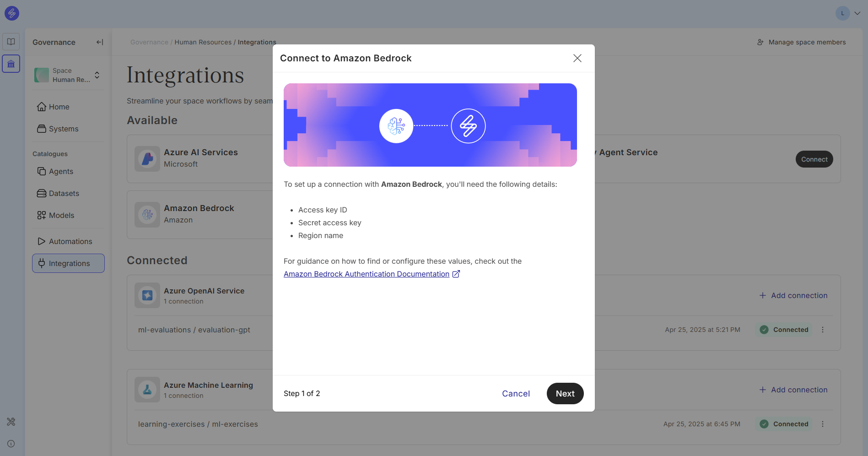Open the Agents catalogue

click(x=61, y=171)
